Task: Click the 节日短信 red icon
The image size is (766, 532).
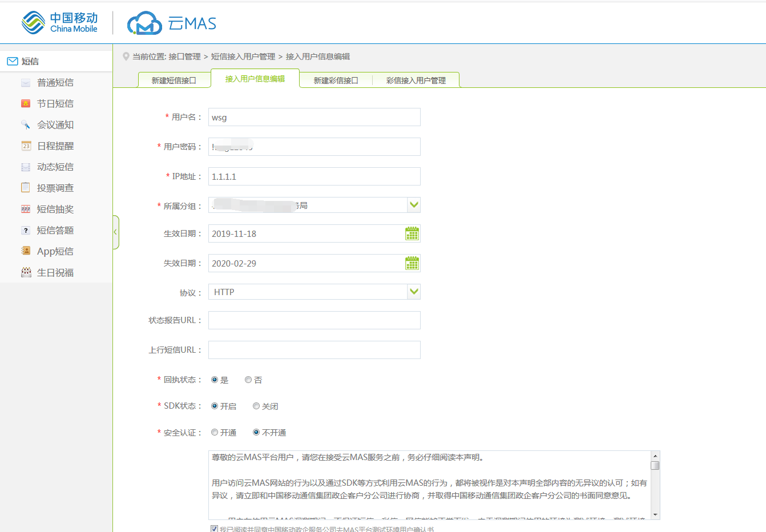Action: tap(26, 104)
